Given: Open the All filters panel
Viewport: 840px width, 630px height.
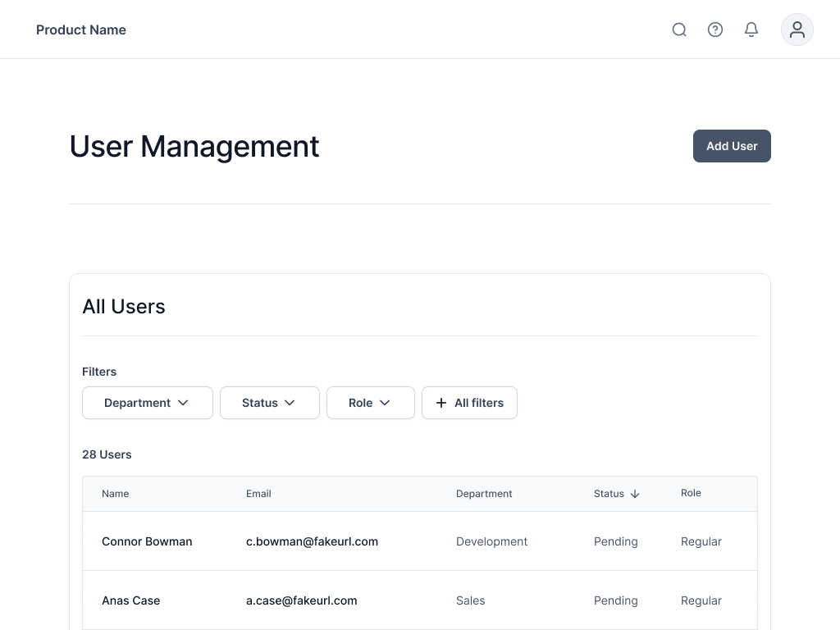Looking at the screenshot, I should 469,403.
